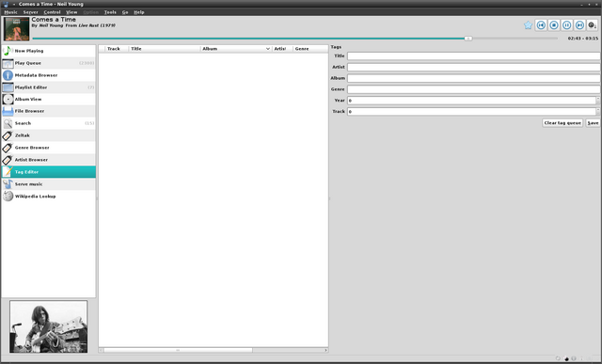
Task: Sort the list by Genre column
Action: pyautogui.click(x=310, y=49)
